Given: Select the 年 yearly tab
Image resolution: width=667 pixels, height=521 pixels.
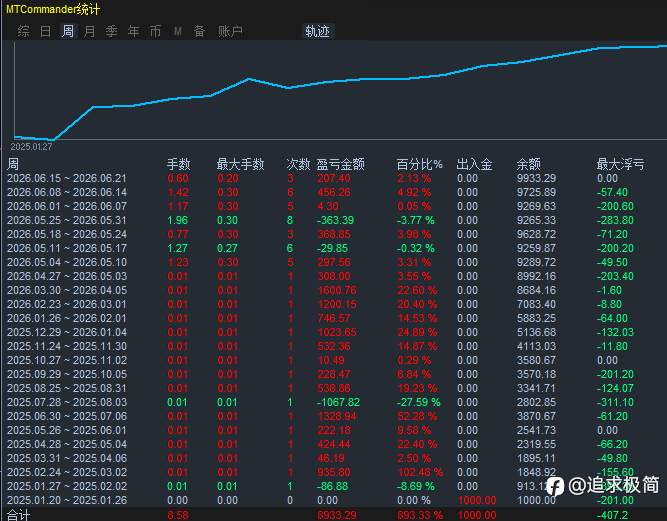Looking at the screenshot, I should coord(134,31).
